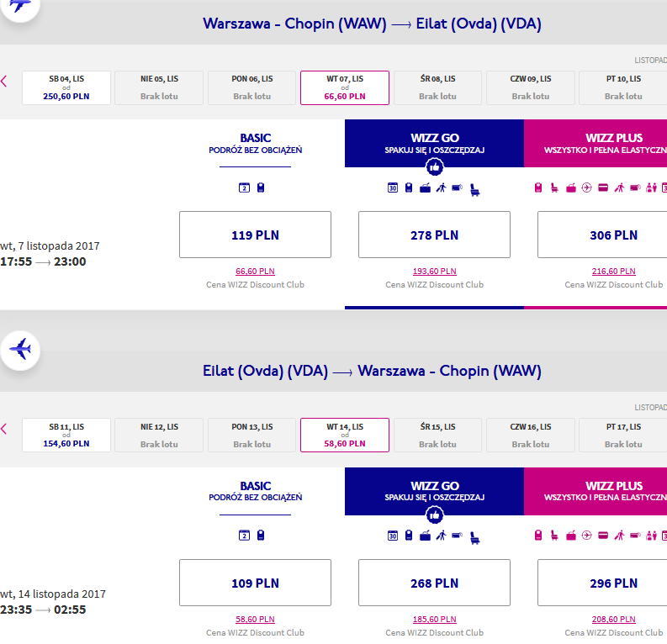Show earlier return dates with left chevron
This screenshot has width=667, height=644.
[4, 429]
